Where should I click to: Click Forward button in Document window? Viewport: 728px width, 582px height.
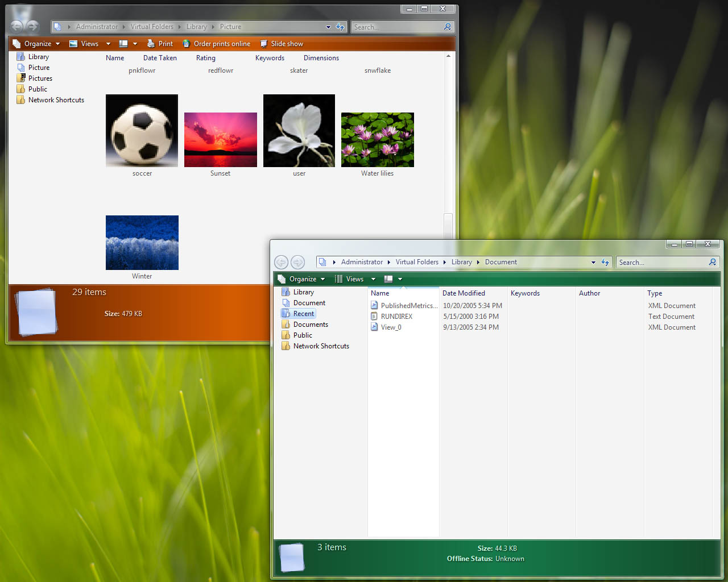click(297, 262)
